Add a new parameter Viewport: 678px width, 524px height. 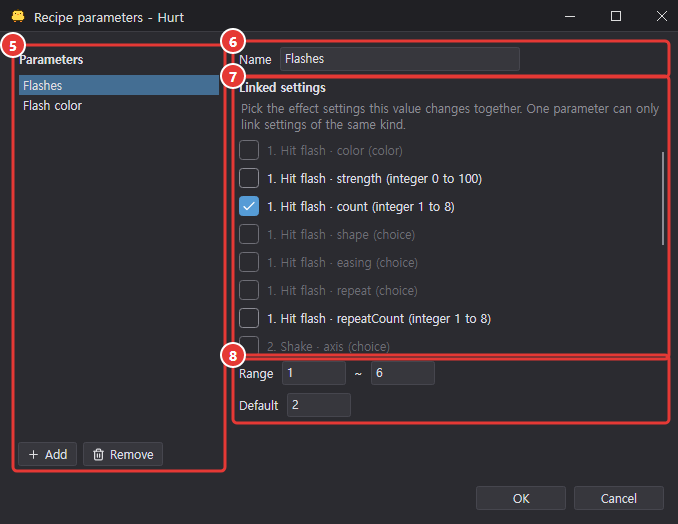48,454
